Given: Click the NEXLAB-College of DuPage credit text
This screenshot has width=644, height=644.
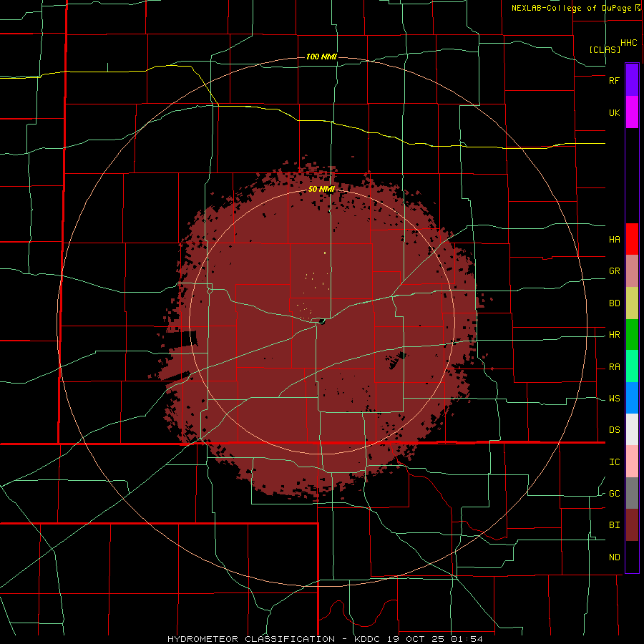Looking at the screenshot, I should coord(571,8).
